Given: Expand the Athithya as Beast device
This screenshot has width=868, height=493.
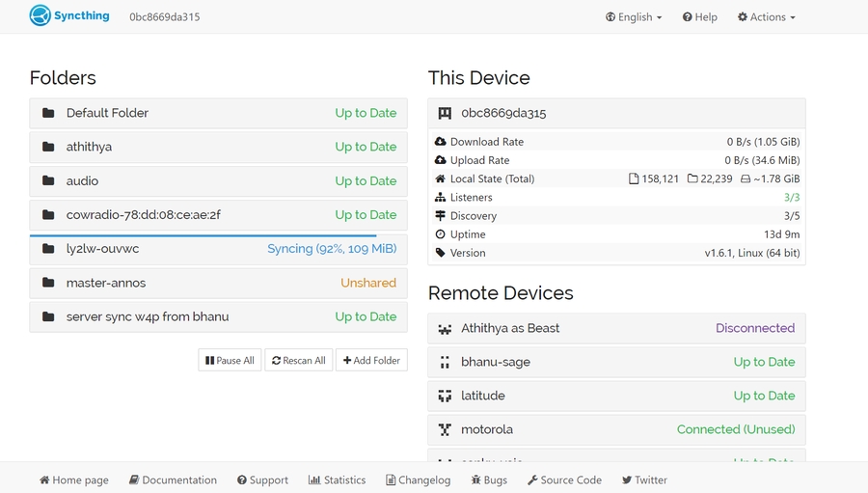Looking at the screenshot, I should [x=616, y=328].
